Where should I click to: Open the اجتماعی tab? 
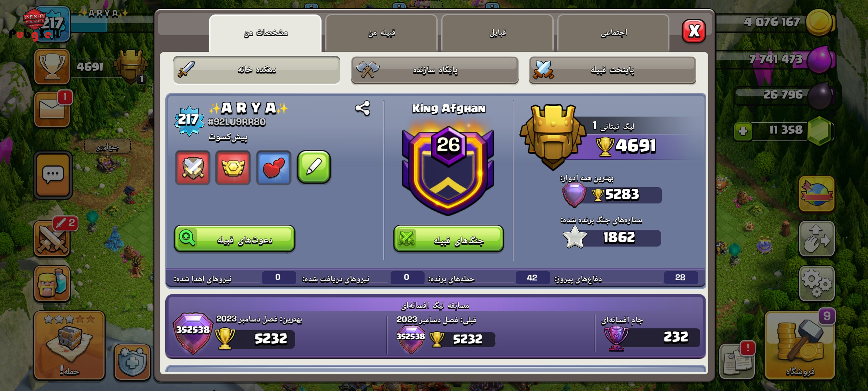(613, 33)
